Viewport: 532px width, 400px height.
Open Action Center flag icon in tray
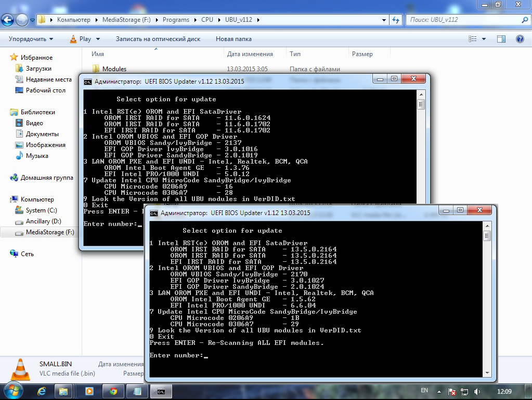tap(451, 392)
